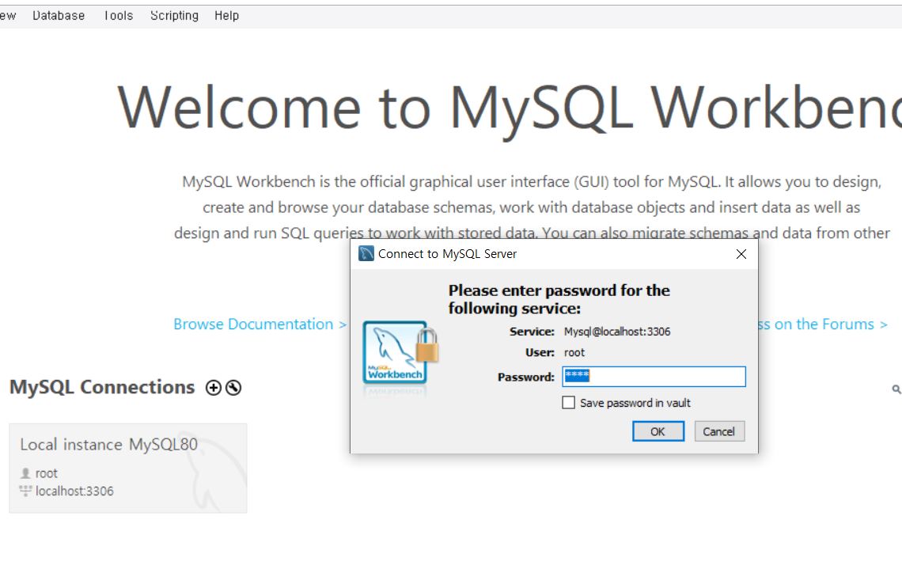Open the Help menu
This screenshot has width=902, height=588.
click(x=226, y=16)
